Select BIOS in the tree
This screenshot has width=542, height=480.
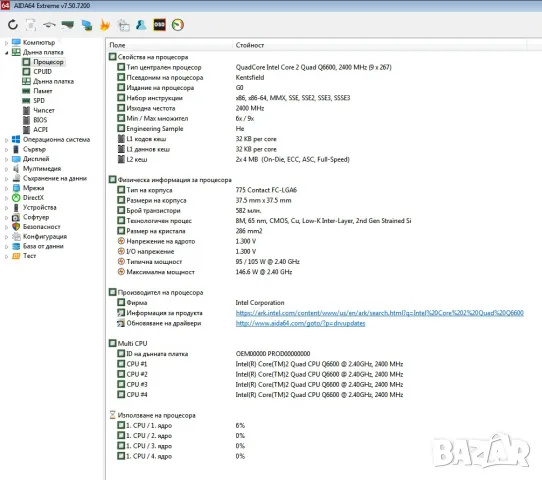coord(40,120)
